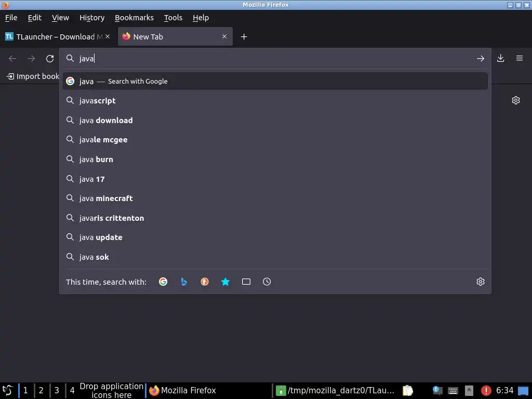Search with Google icon in one-off searches
The height and width of the screenshot is (399, 532).
click(x=163, y=282)
